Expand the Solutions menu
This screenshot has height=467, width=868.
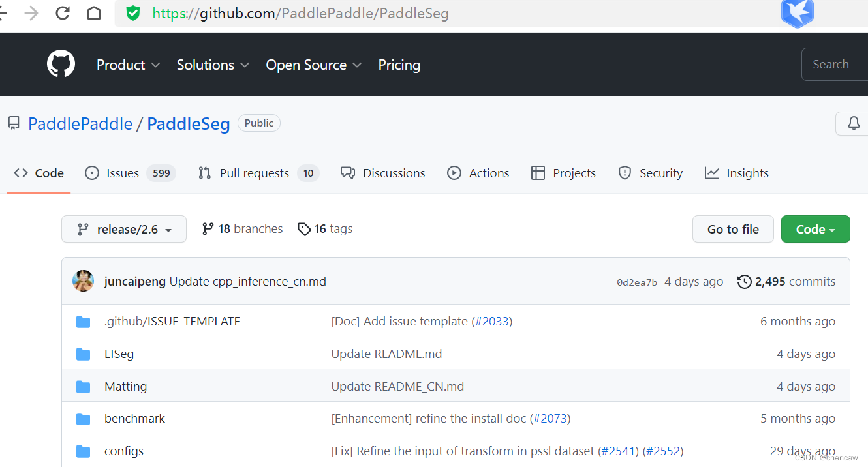point(213,65)
